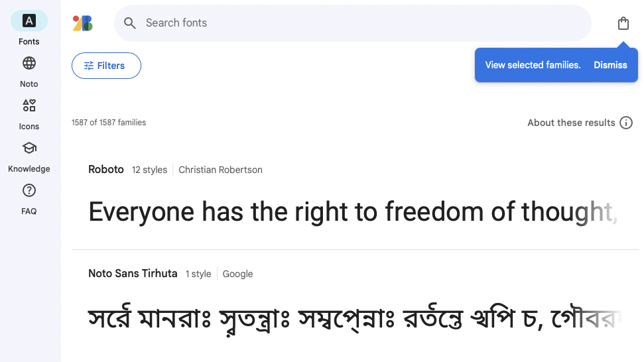Click the search magnifier icon
The image size is (644, 362).
click(x=130, y=23)
